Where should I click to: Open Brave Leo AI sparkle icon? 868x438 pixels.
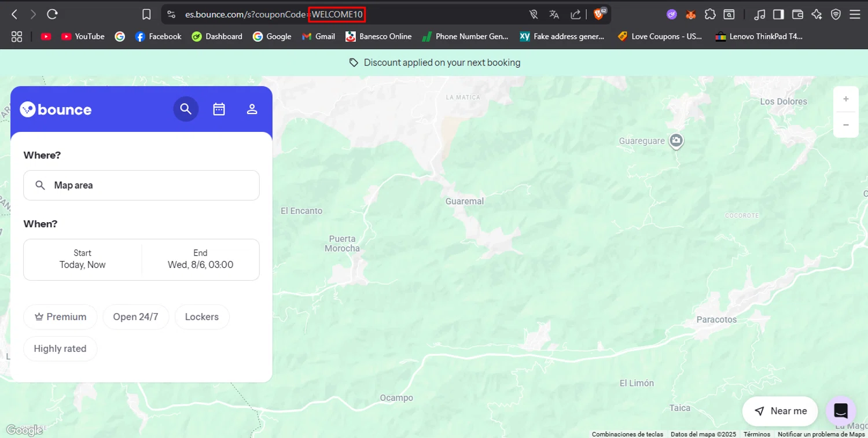[816, 14]
